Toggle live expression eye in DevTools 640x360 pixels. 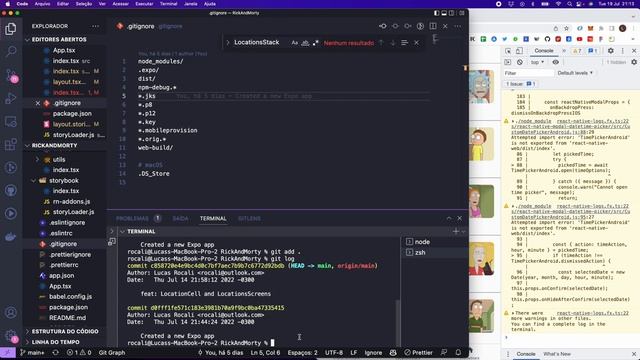(556, 62)
